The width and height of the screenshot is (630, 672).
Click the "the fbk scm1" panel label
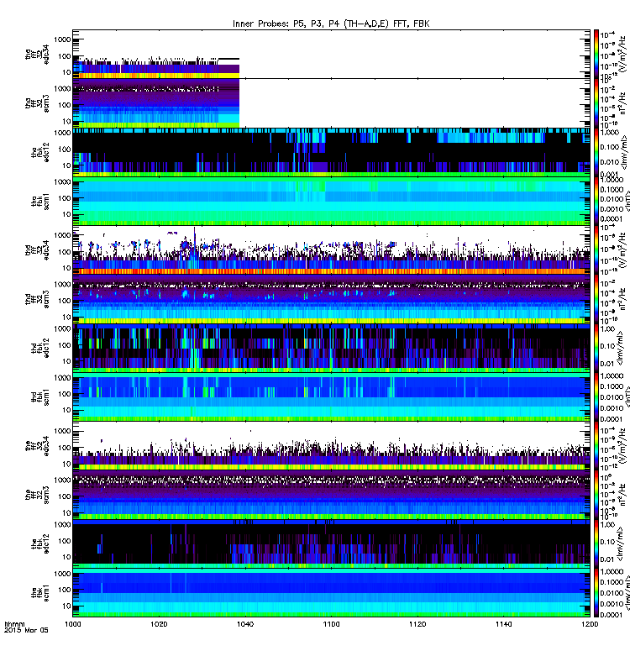coord(40,593)
